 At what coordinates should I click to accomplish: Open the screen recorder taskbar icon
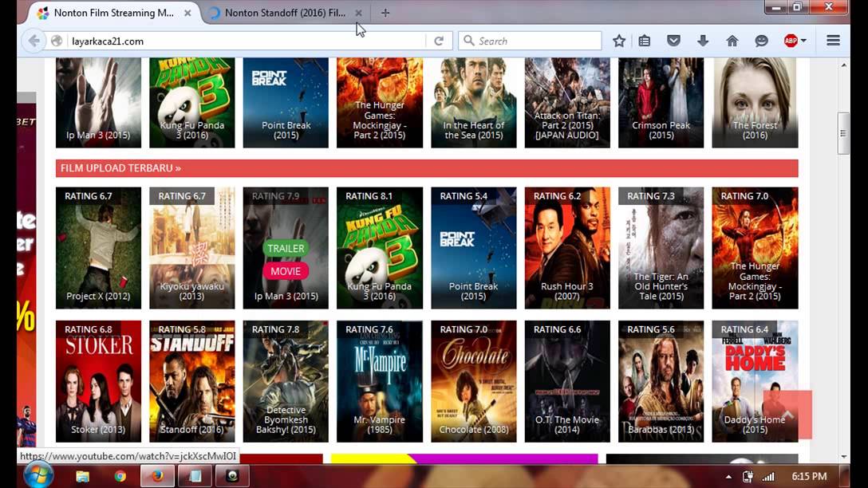point(232,476)
